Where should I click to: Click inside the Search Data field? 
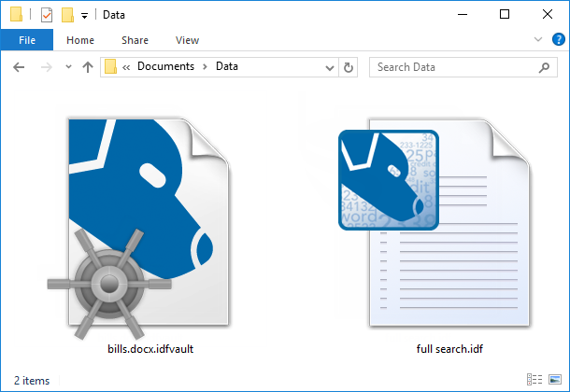point(453,67)
